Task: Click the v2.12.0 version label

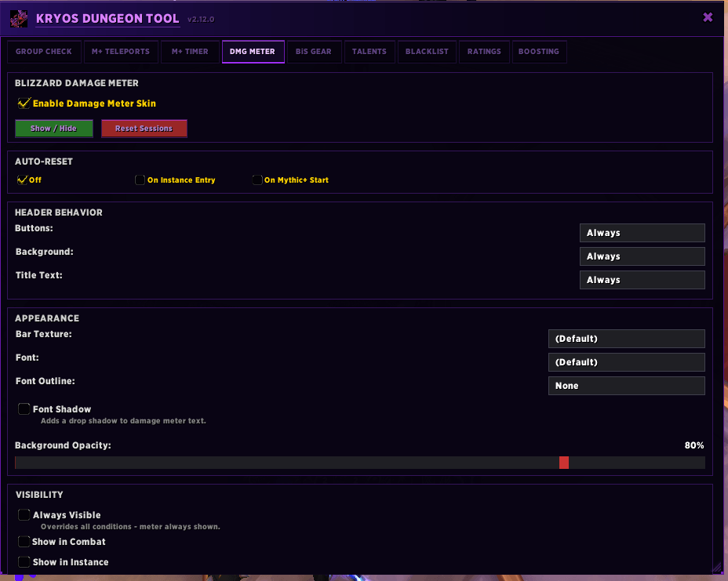Action: pyautogui.click(x=201, y=20)
